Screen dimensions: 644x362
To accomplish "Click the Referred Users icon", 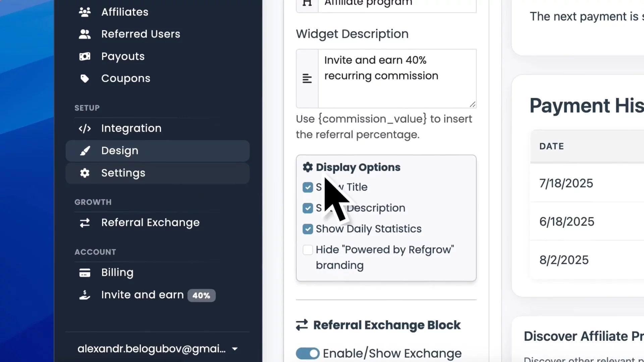I will coord(85,34).
